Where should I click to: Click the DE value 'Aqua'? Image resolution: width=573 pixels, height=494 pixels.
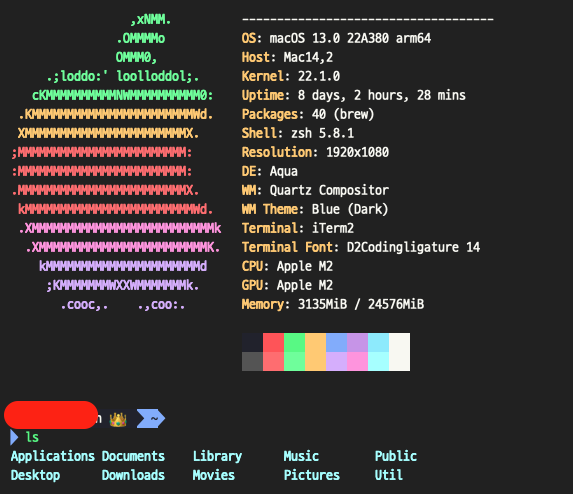point(284,171)
